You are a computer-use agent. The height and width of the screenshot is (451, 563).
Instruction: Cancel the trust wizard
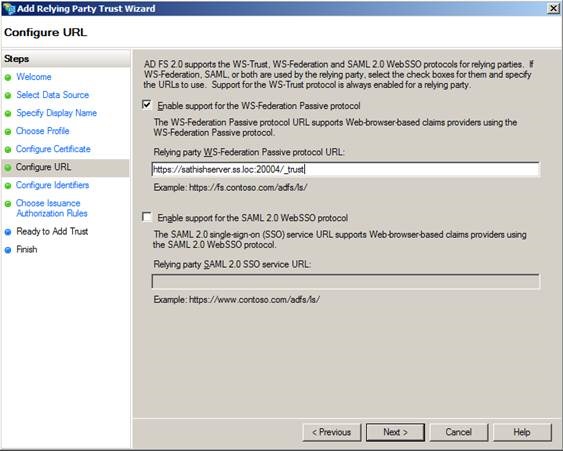coord(459,432)
